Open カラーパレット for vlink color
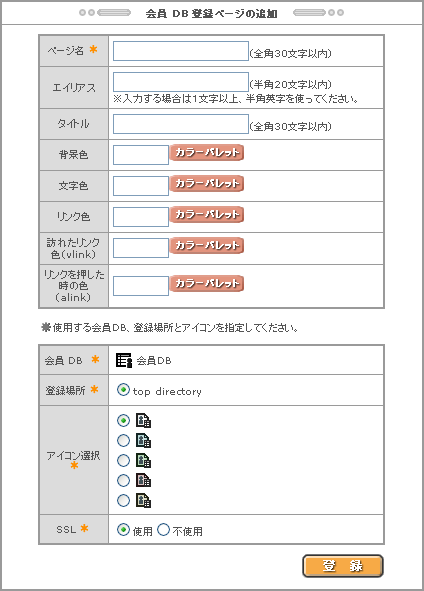Screen dimensions: 424x591 click(207, 245)
